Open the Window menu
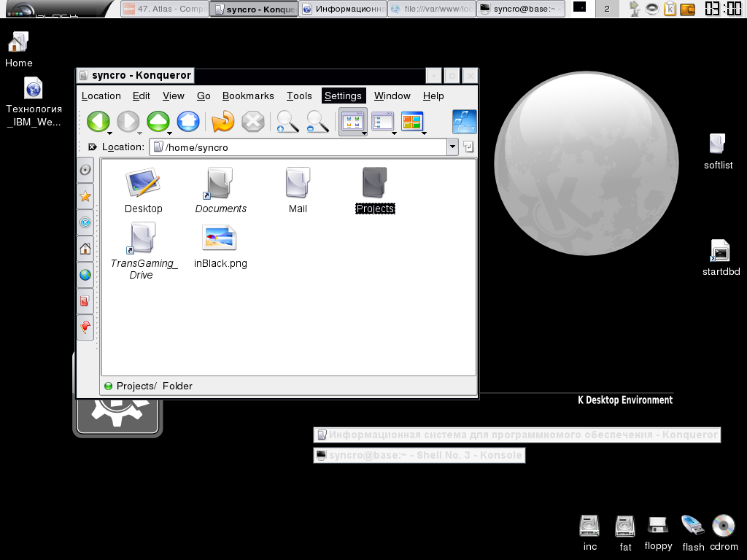The width and height of the screenshot is (747, 560). pyautogui.click(x=392, y=96)
